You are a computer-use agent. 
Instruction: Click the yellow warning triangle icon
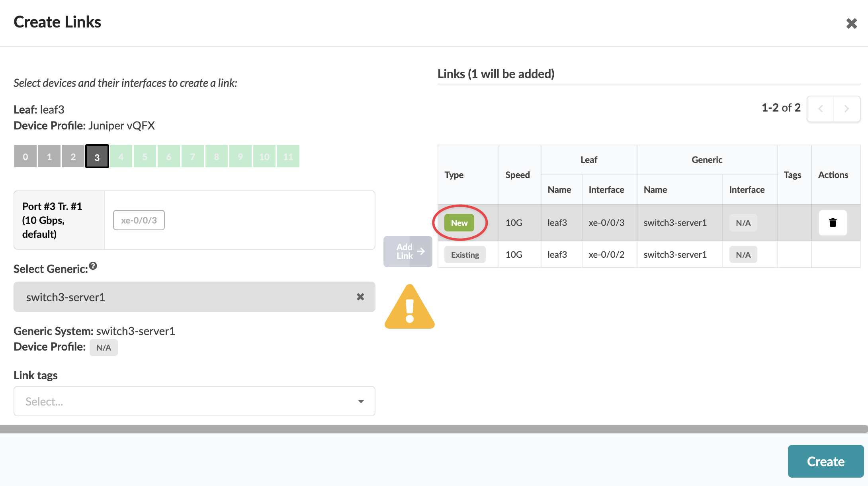(x=409, y=308)
